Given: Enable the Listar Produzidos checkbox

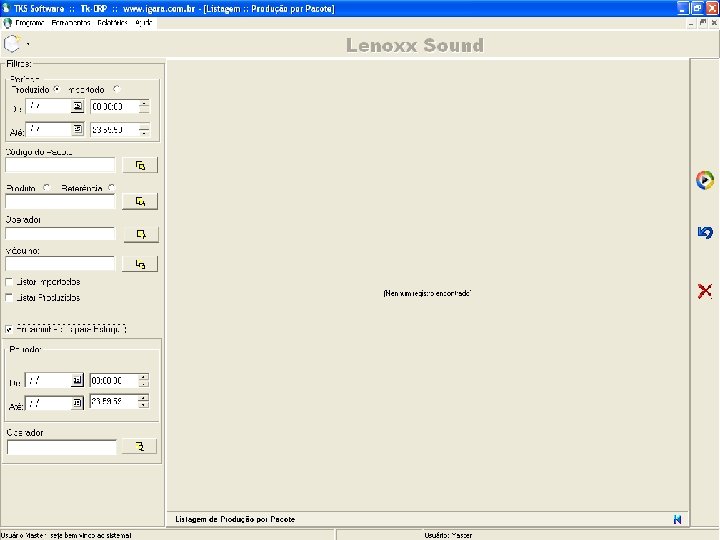Looking at the screenshot, I should pos(9,298).
